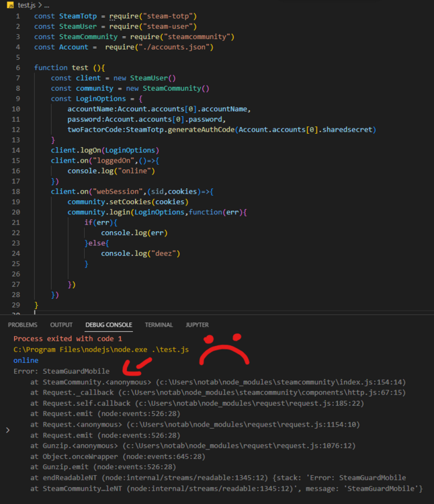Switch to the PROBLEMS tab
434x504 pixels.
click(23, 325)
